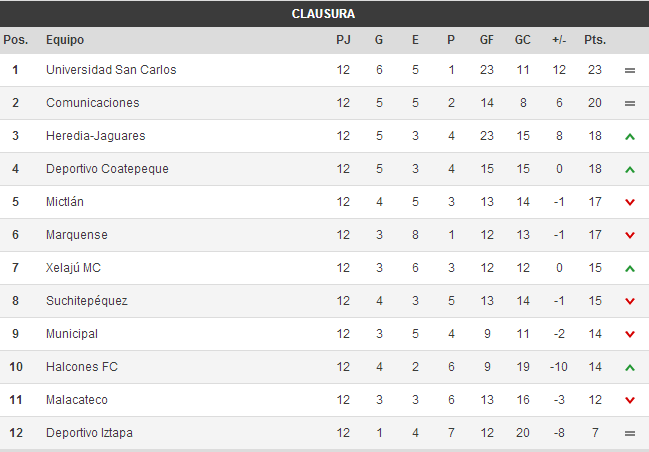The width and height of the screenshot is (649, 452).
Task: Click the GF column header
Action: click(x=487, y=40)
